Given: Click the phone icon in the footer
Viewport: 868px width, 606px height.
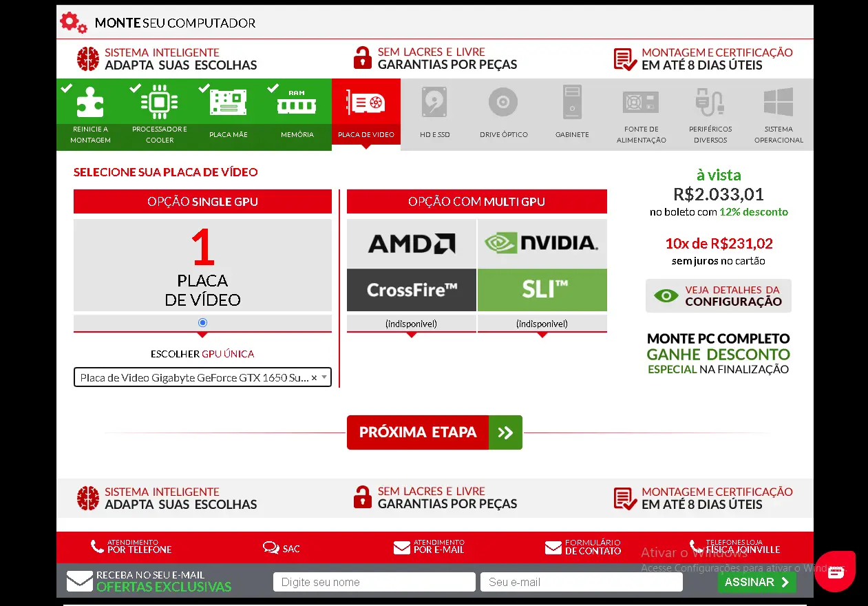Looking at the screenshot, I should 97,547.
